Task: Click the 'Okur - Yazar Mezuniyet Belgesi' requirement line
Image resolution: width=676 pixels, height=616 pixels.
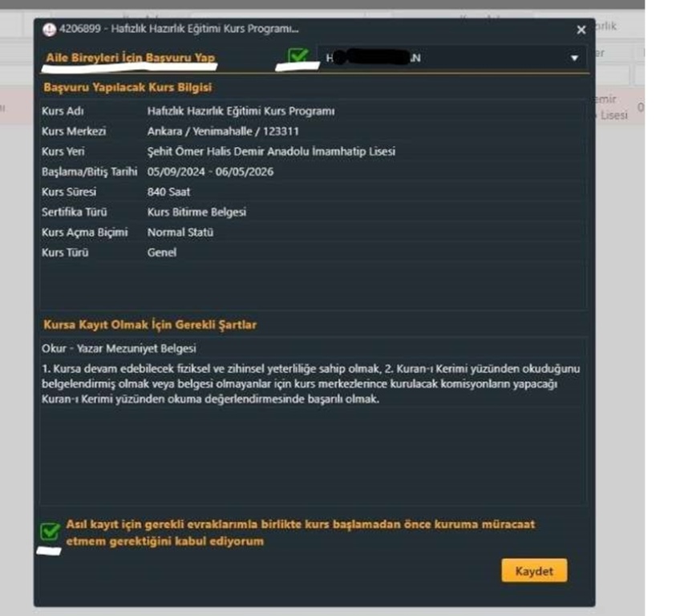Action: (119, 349)
